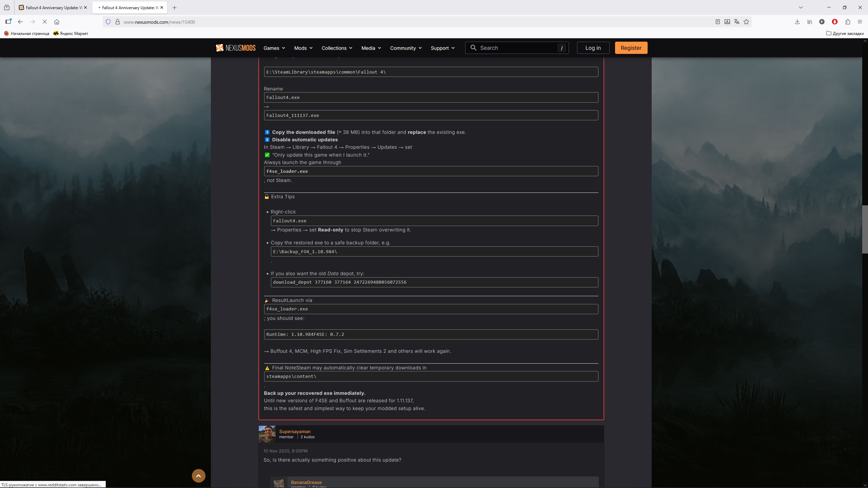Open the Firefox hamburger menu
868x488 pixels.
(860, 22)
